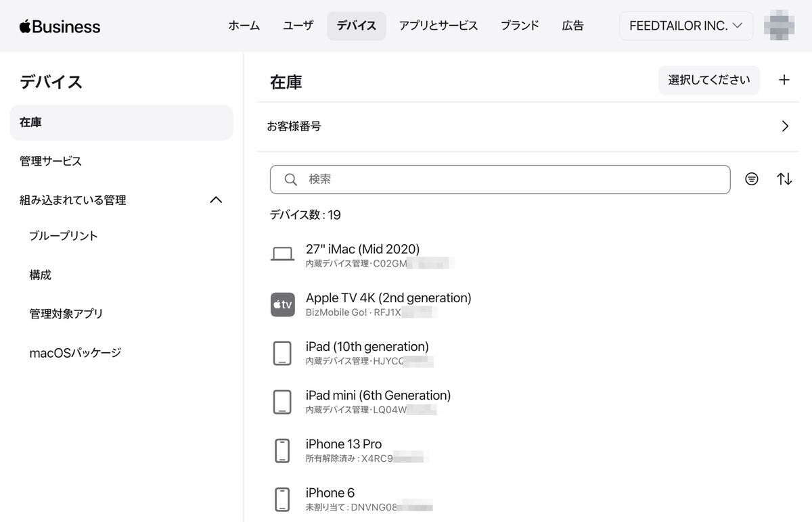Open the アプリとサービス tab
This screenshot has height=522, width=812.
[x=438, y=26]
